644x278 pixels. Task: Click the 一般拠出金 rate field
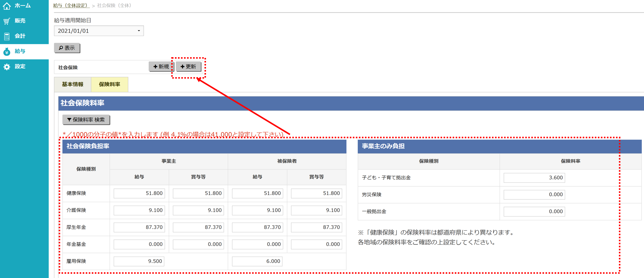[534, 211]
